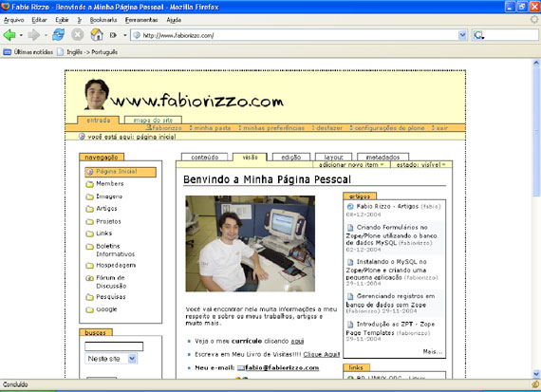Open the Forward history dropdown arrow
This screenshot has width=541, height=392.
click(x=46, y=35)
